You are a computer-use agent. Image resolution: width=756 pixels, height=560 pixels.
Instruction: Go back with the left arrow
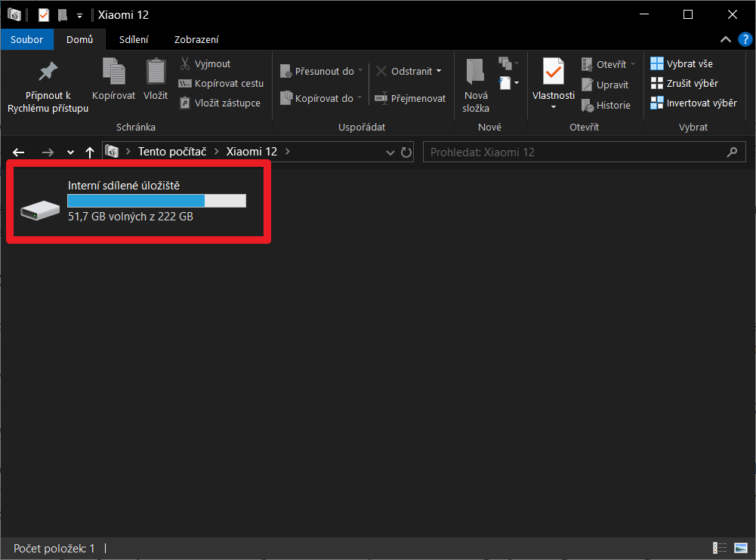pyautogui.click(x=18, y=152)
